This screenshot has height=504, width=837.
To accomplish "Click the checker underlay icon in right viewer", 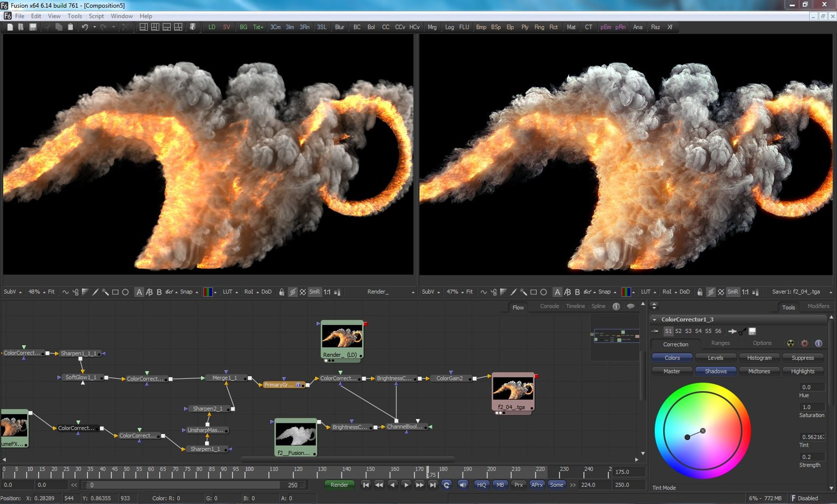I will (x=721, y=292).
